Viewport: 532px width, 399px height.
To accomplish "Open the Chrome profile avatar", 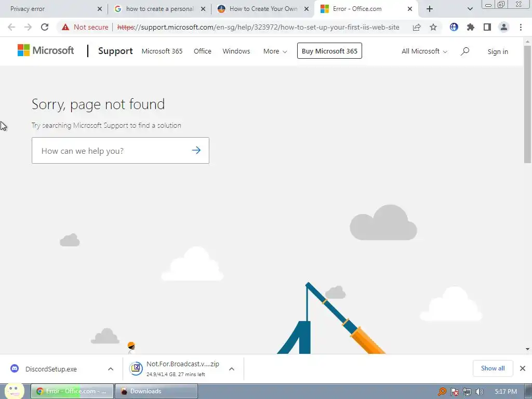I will click(x=504, y=27).
